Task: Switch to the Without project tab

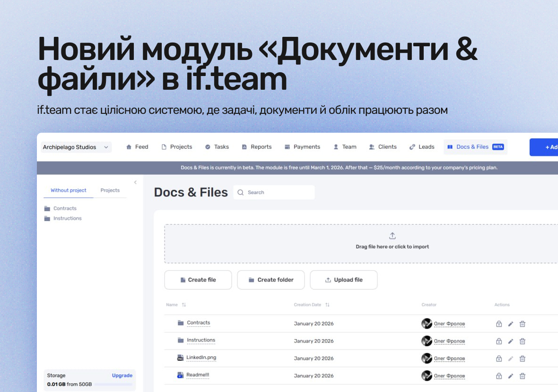Action: pos(68,190)
